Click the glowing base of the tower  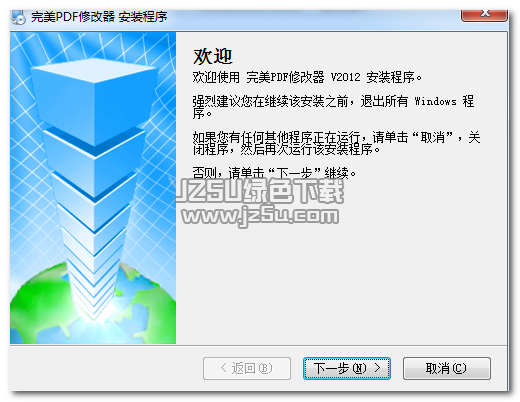pyautogui.click(x=95, y=310)
